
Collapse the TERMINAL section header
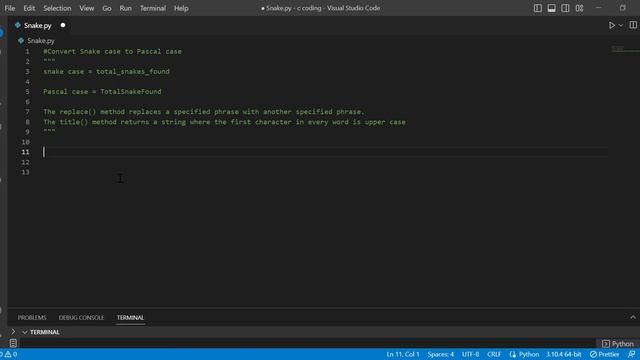[x=41, y=332]
